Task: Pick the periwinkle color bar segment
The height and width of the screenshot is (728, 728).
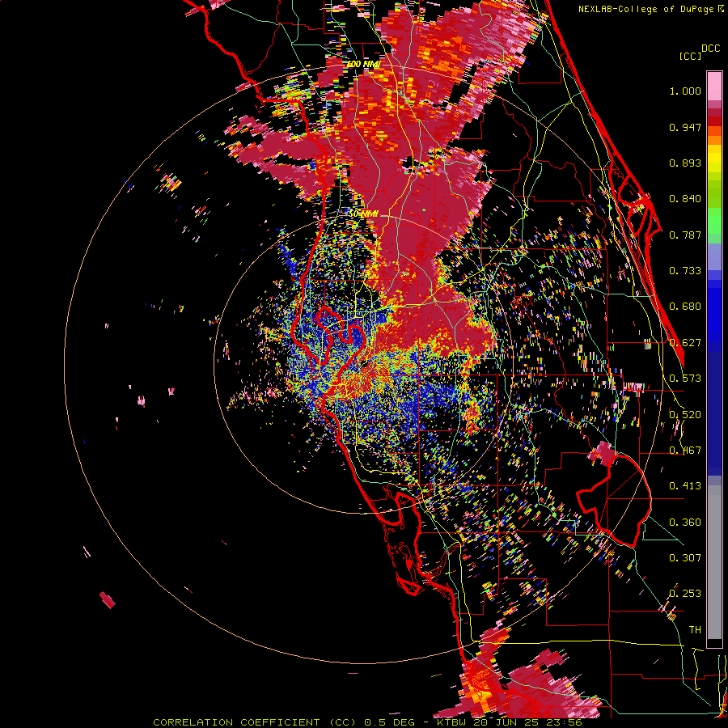Action: point(714,256)
